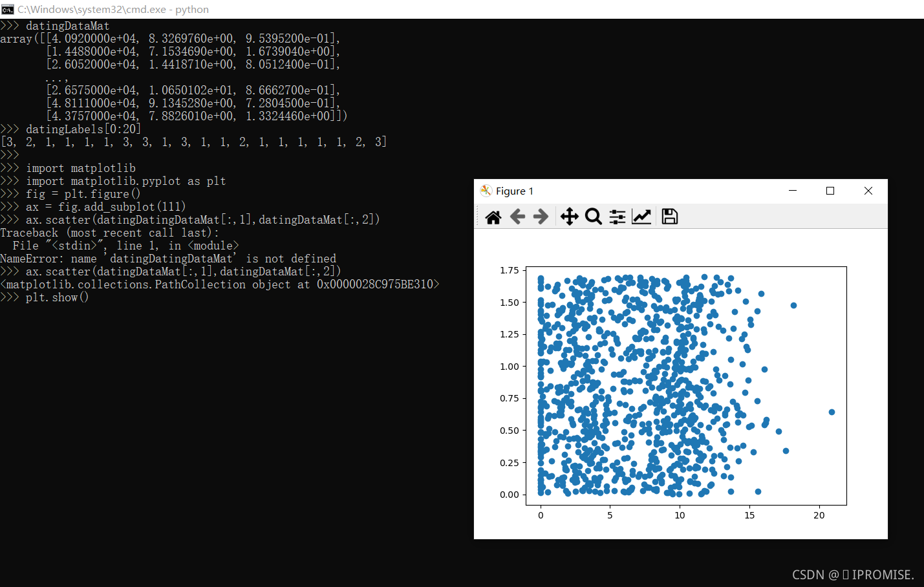Image resolution: width=924 pixels, height=587 pixels.
Task: Click the cmd.exe icon in console title bar
Action: 8,9
